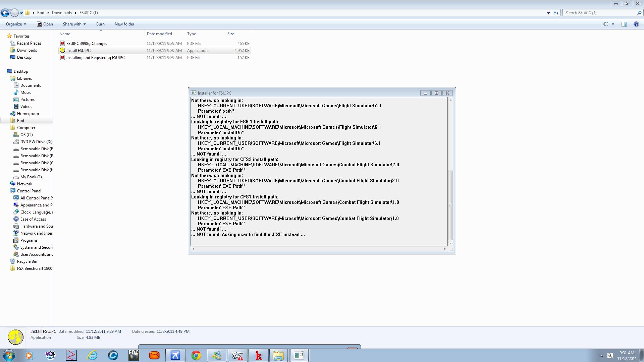Screen dimensions: 644x362
Task: Click Favorites in the navigation pane
Action: point(21,36)
